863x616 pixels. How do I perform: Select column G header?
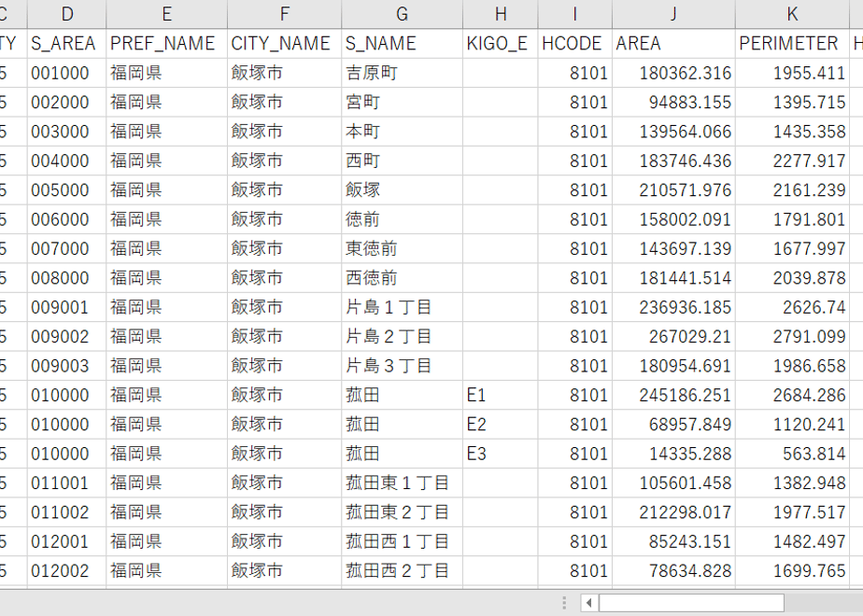pos(403,14)
